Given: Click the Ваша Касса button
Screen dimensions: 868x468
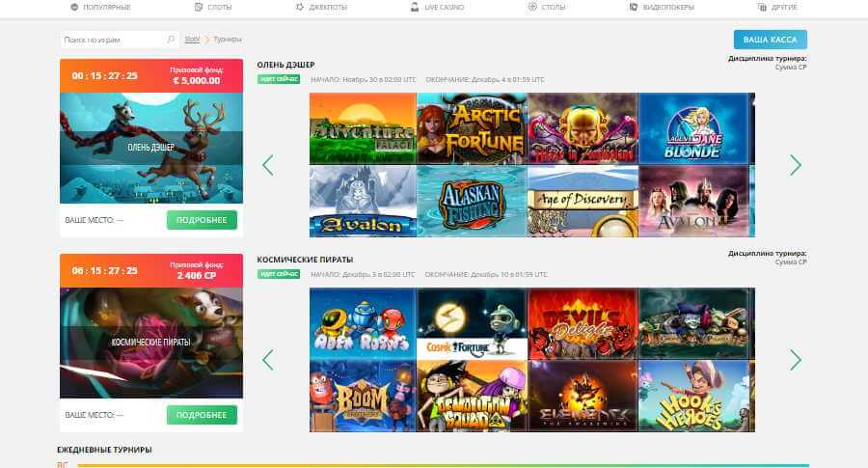Looking at the screenshot, I should click(770, 40).
